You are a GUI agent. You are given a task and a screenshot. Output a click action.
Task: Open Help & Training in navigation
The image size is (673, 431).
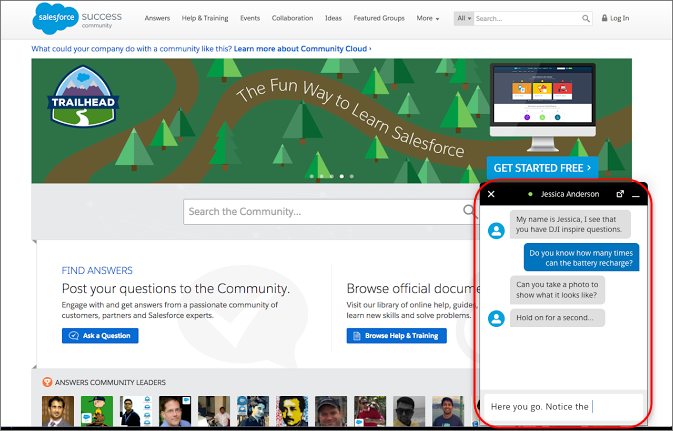point(205,18)
